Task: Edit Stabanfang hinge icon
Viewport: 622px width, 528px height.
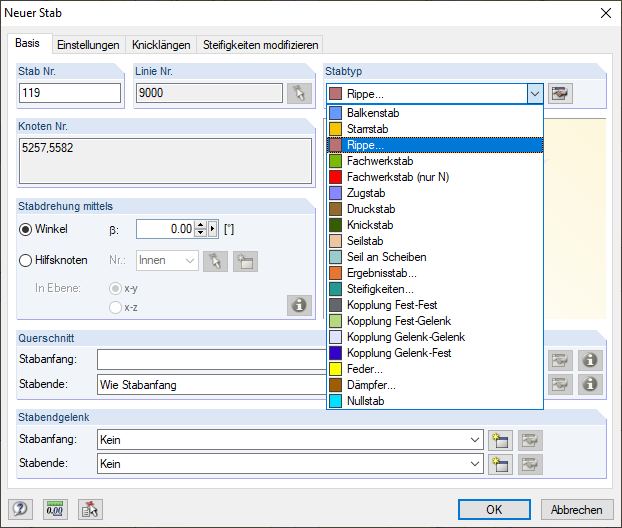Action: pos(530,440)
